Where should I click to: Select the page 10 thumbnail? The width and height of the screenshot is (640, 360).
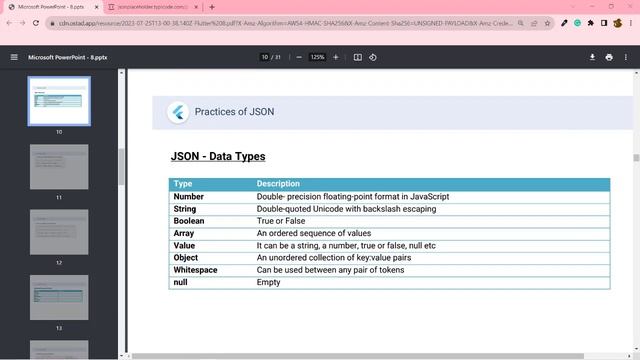[59, 101]
